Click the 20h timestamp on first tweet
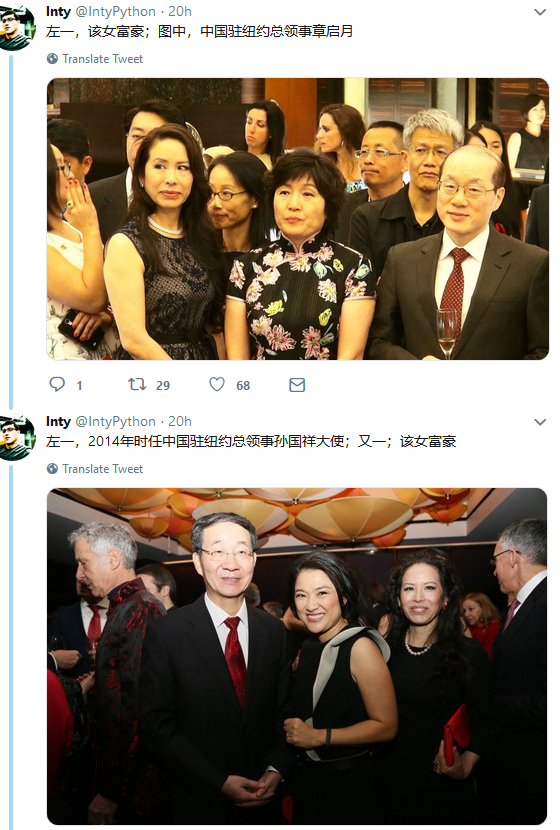 [x=179, y=12]
